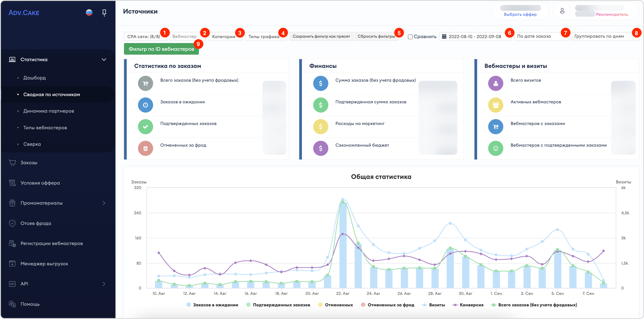Click the pin sidebar icon
Screen dimensions: 644x319
tap(104, 13)
